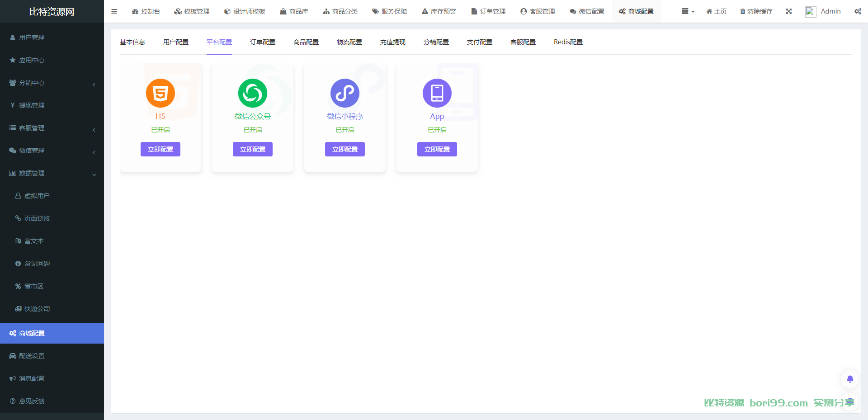Click the notification bell icon
This screenshot has width=868, height=420.
click(850, 379)
